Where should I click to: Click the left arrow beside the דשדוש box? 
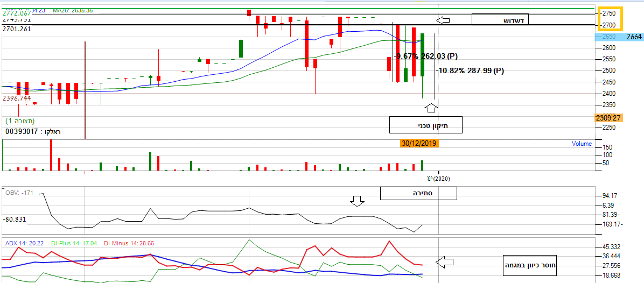tap(443, 20)
